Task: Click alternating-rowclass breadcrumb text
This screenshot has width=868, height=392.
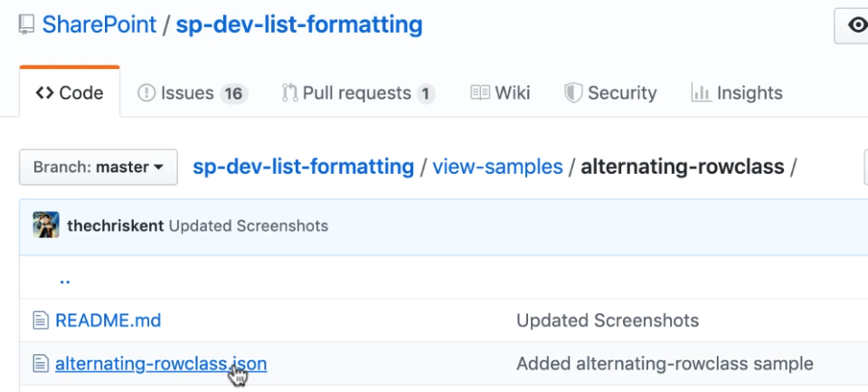Action: pos(682,167)
